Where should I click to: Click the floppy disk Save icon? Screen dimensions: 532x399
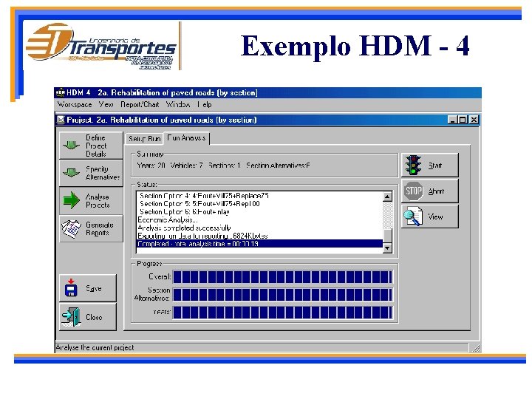[71, 287]
